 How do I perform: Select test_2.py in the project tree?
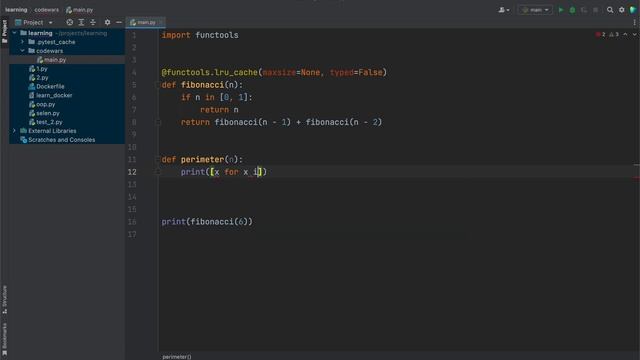click(x=67, y=122)
